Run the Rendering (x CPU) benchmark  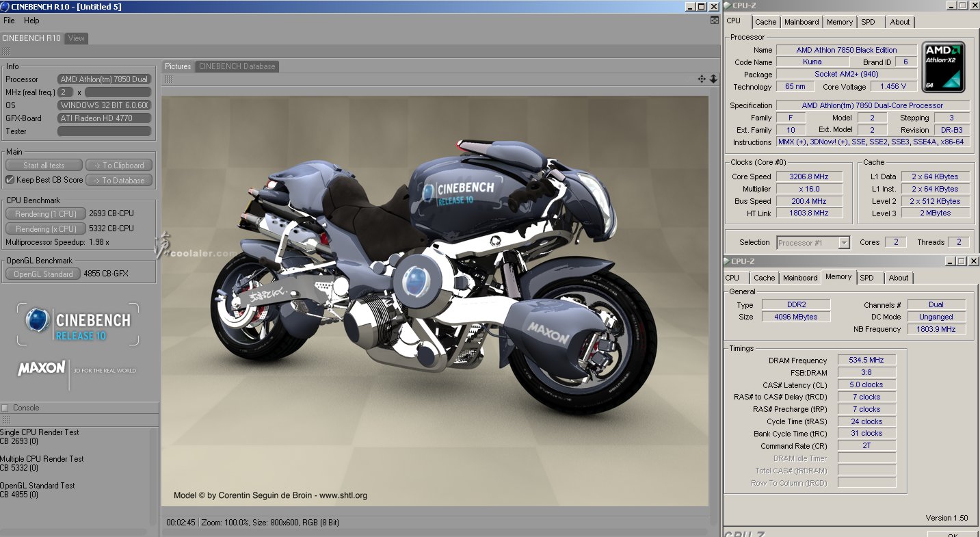pos(46,228)
